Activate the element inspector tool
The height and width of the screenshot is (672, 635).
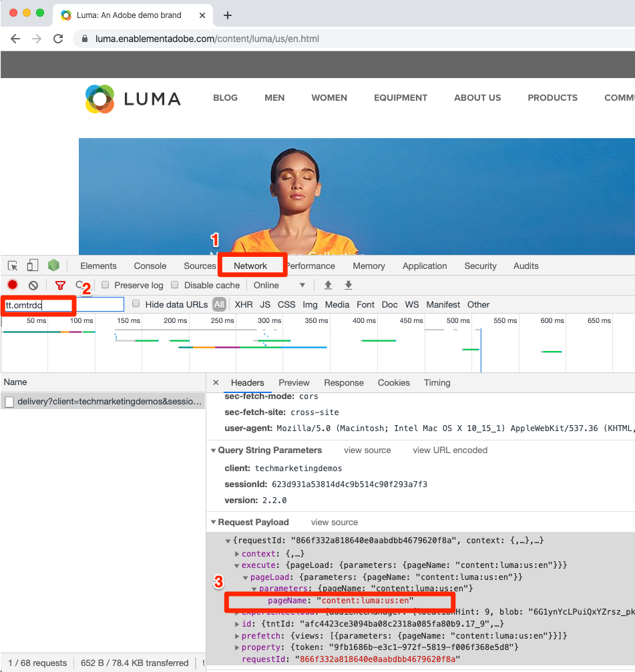pyautogui.click(x=13, y=266)
